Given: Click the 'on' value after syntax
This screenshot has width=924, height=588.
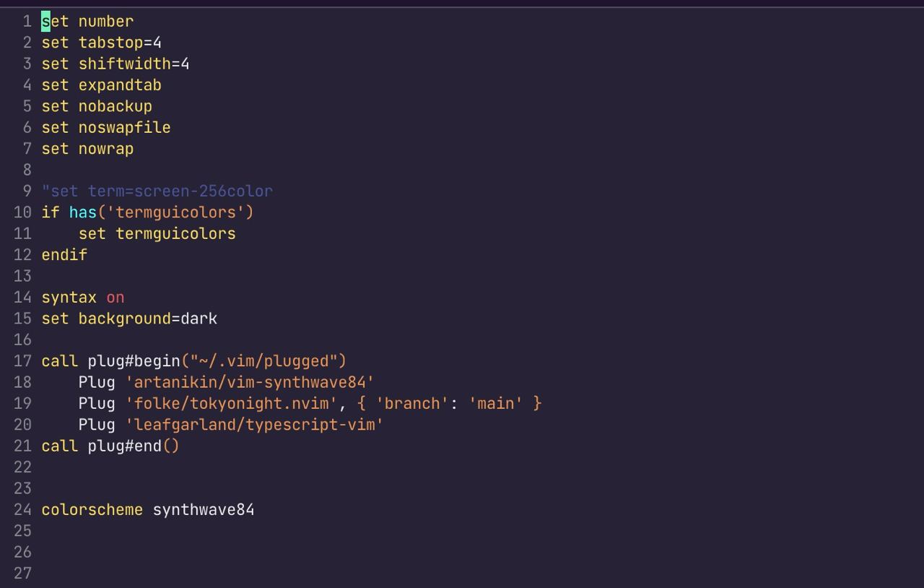Looking at the screenshot, I should pos(115,298).
